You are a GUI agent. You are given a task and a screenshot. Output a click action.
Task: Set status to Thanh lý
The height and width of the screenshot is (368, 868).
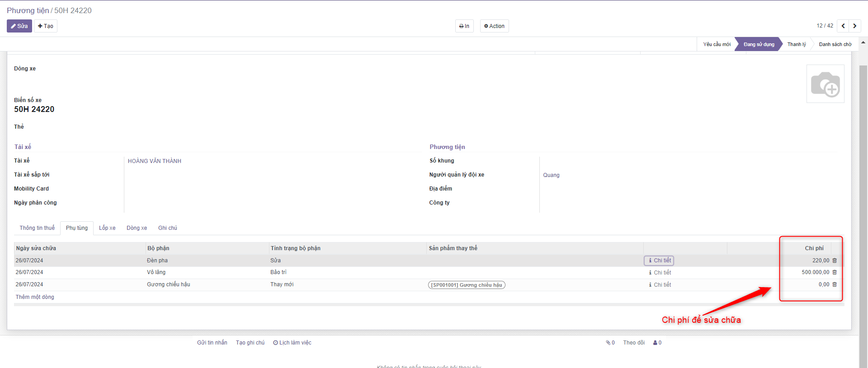pyautogui.click(x=796, y=44)
